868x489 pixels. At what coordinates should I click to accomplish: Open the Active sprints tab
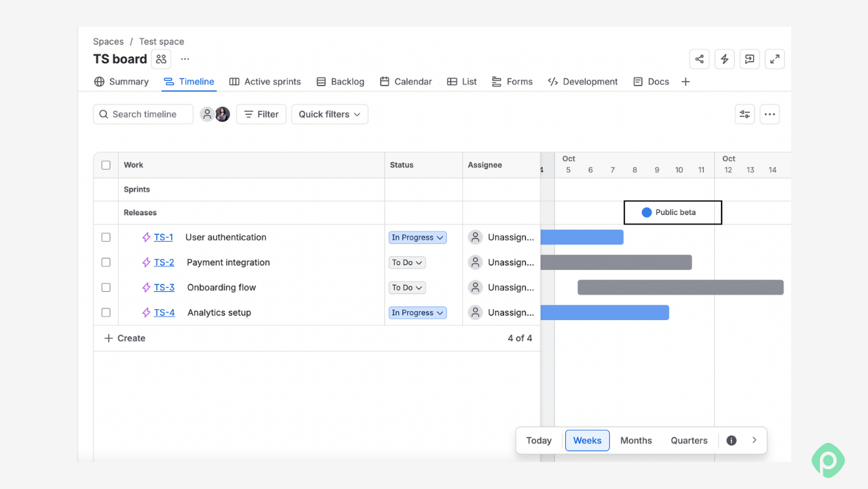pyautogui.click(x=265, y=82)
